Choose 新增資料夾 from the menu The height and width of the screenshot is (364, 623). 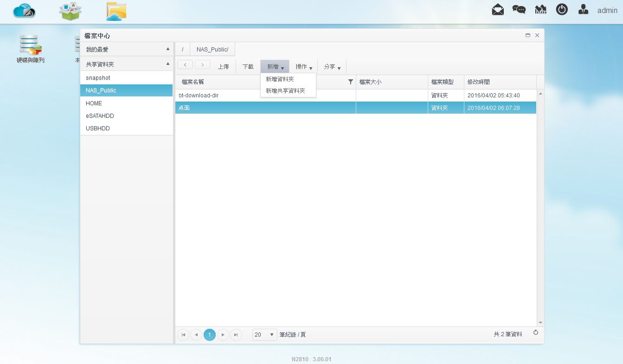pos(288,79)
